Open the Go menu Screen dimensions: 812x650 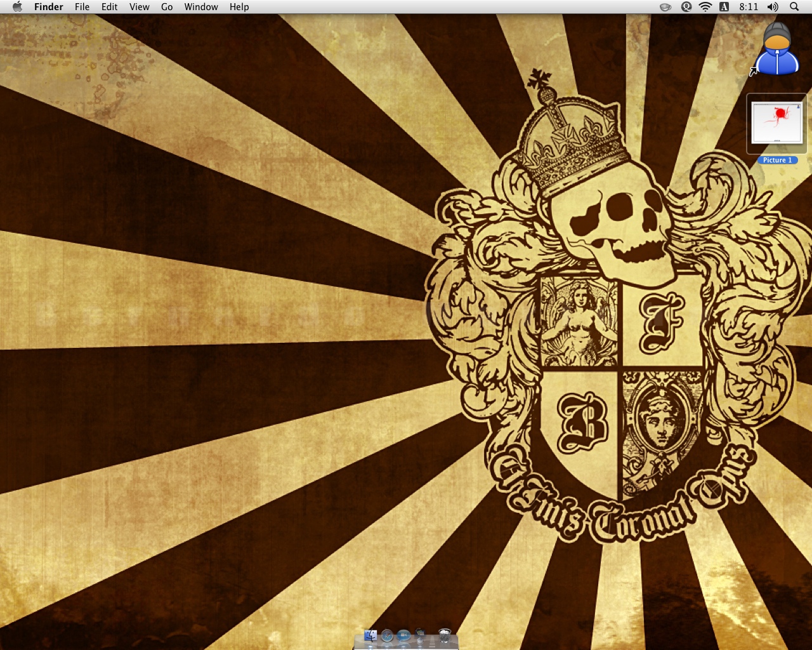click(167, 7)
